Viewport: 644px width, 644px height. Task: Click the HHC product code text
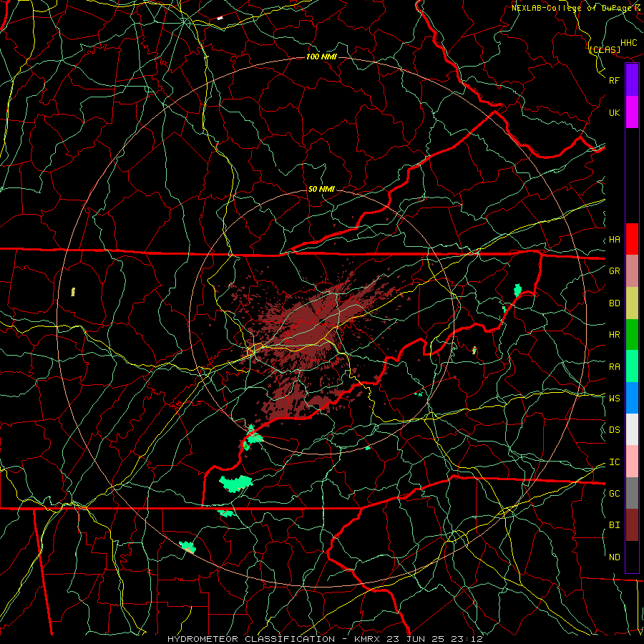pyautogui.click(x=629, y=43)
